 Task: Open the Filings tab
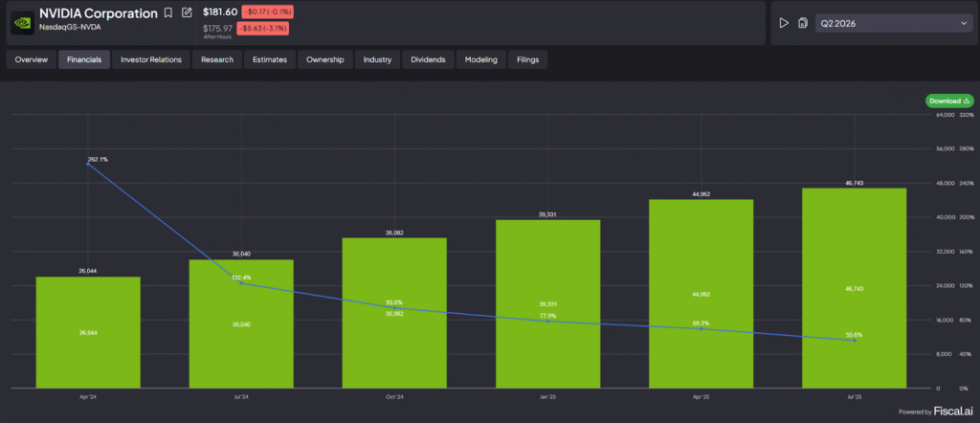tap(528, 60)
